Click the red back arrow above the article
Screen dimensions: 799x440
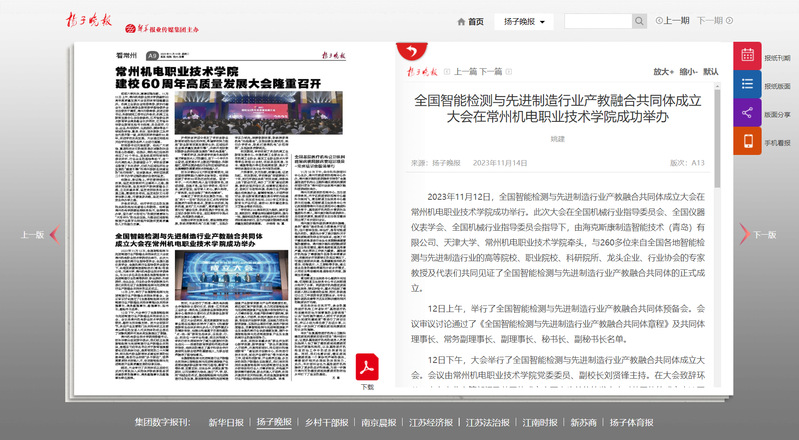(408, 51)
